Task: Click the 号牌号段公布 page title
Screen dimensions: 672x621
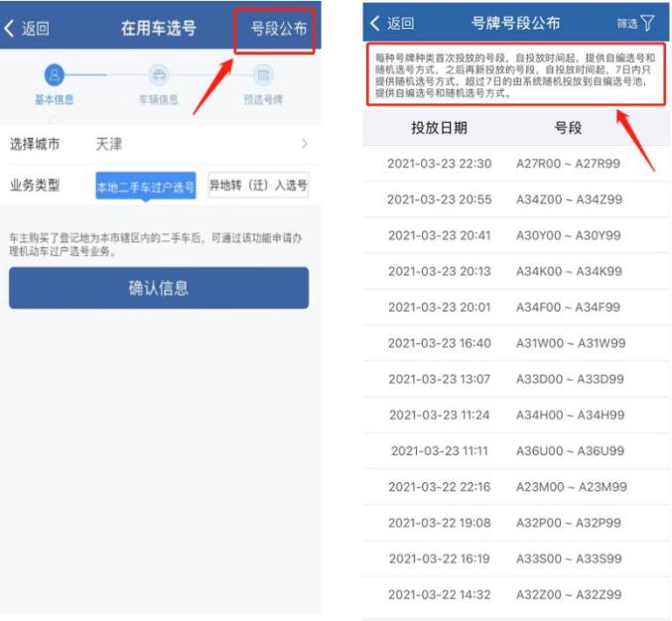Action: [x=515, y=23]
